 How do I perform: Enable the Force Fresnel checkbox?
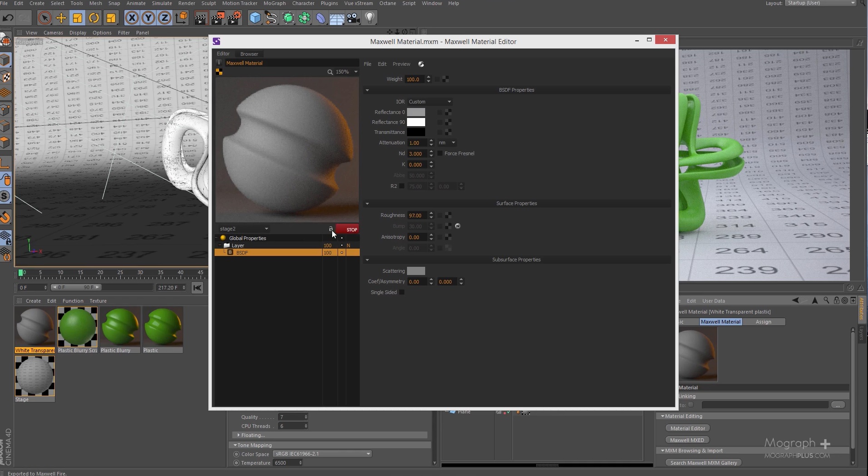click(x=440, y=153)
